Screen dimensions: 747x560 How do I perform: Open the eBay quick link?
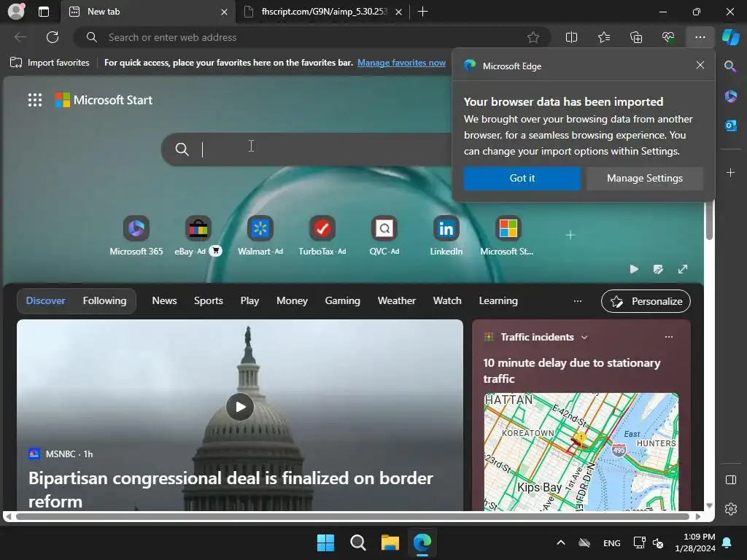coord(198,236)
